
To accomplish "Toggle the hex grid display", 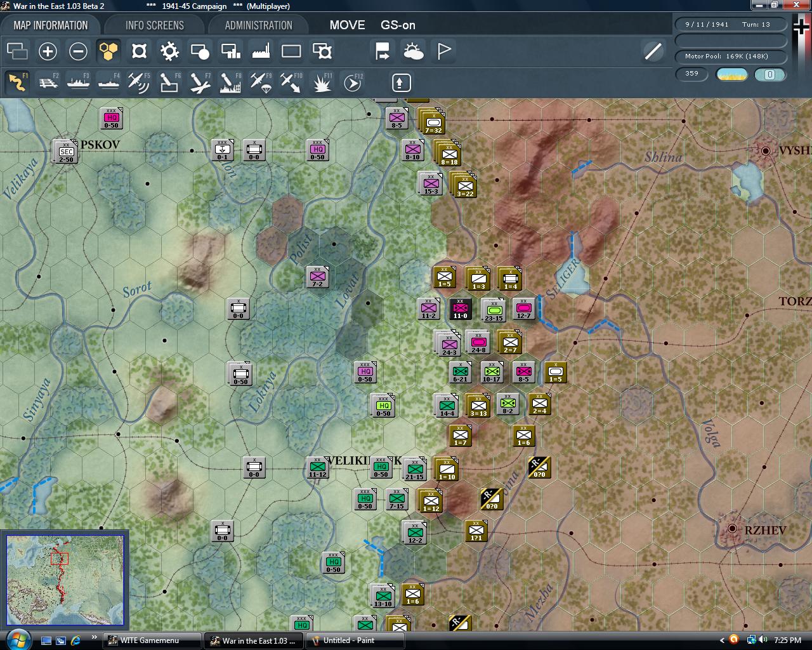I will coord(108,51).
